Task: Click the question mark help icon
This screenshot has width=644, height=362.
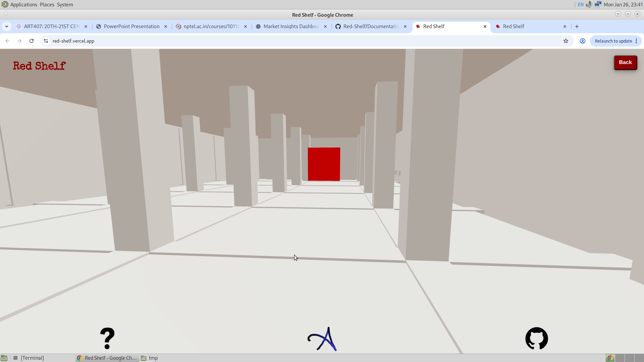Action: pos(107,338)
